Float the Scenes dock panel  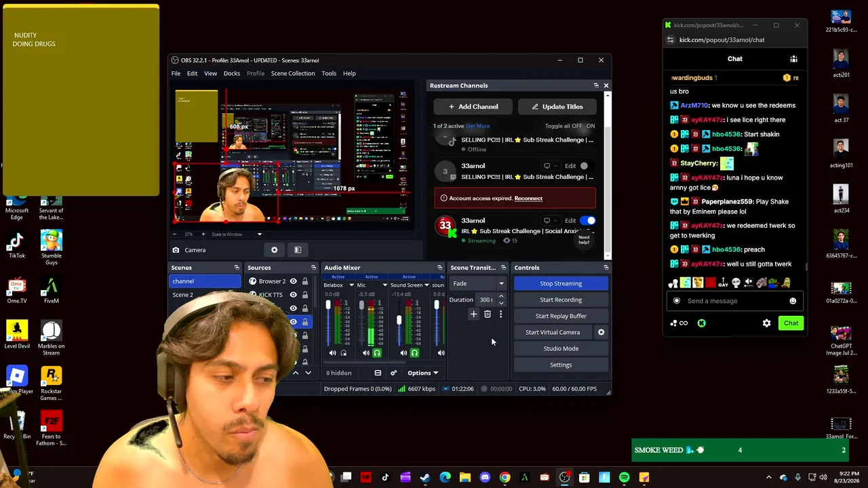pos(237,268)
